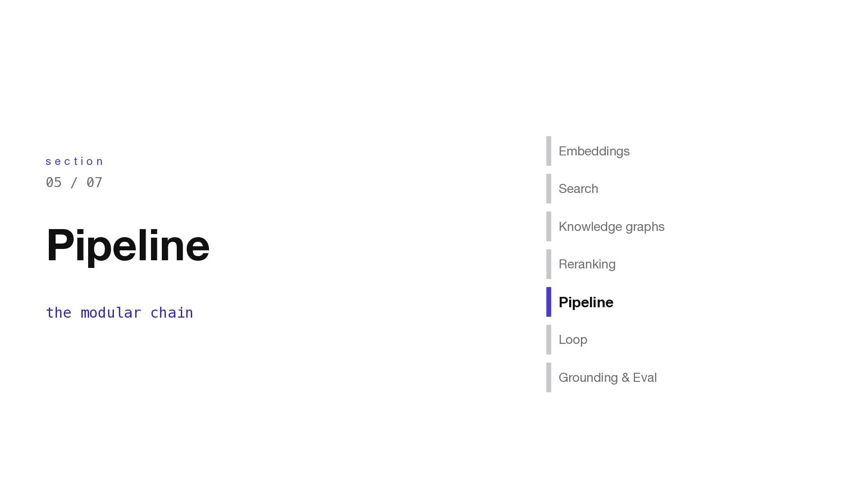Viewport: 868px width, 488px height.
Task: Click the gray marker beside Reranking
Action: click(x=549, y=264)
